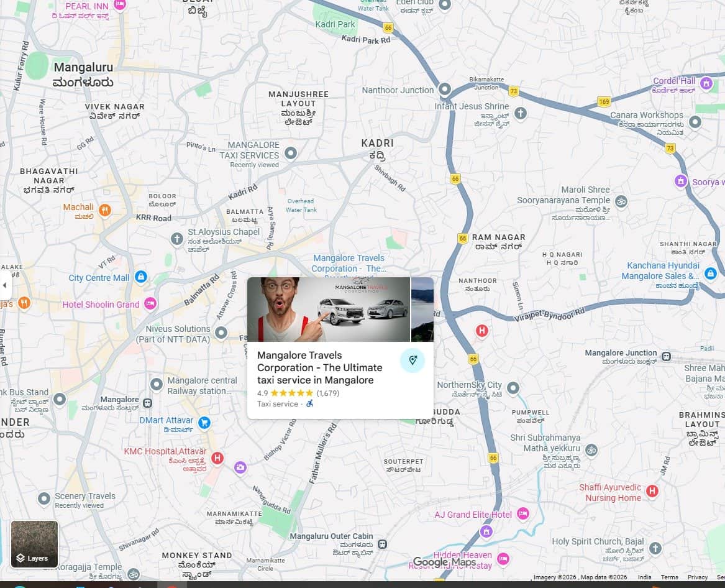This screenshot has height=588, width=725.
Task: Select the Mangalore central Railway station pin
Action: (157, 384)
